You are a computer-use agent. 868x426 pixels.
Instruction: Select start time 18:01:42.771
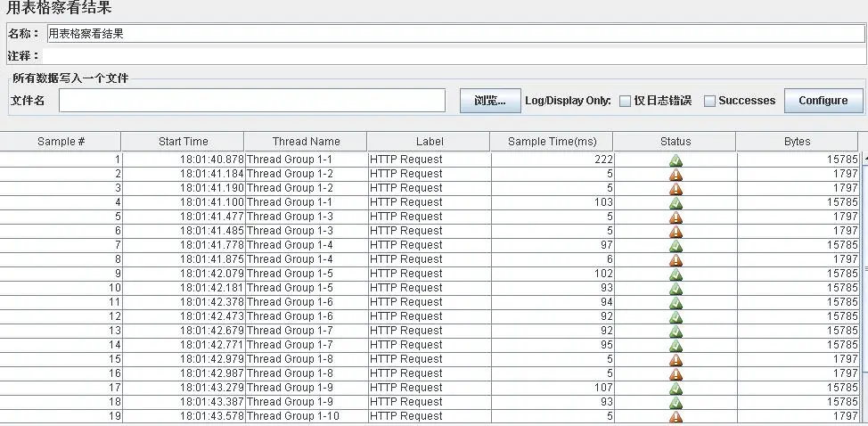click(x=184, y=345)
